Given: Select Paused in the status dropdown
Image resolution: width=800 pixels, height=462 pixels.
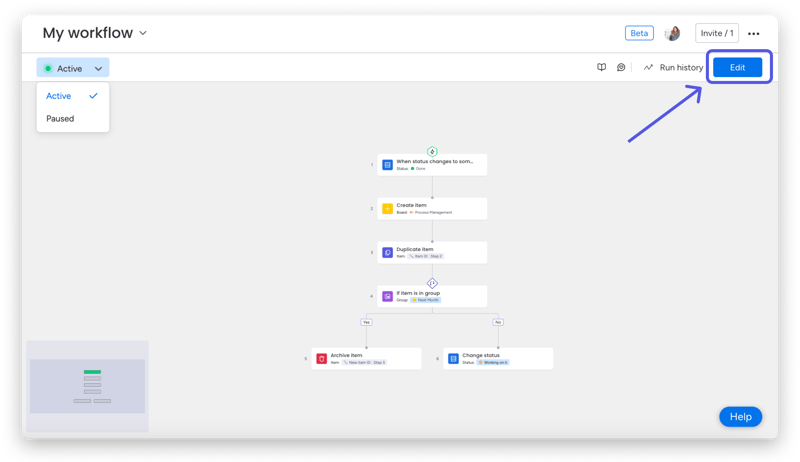Looking at the screenshot, I should point(60,118).
